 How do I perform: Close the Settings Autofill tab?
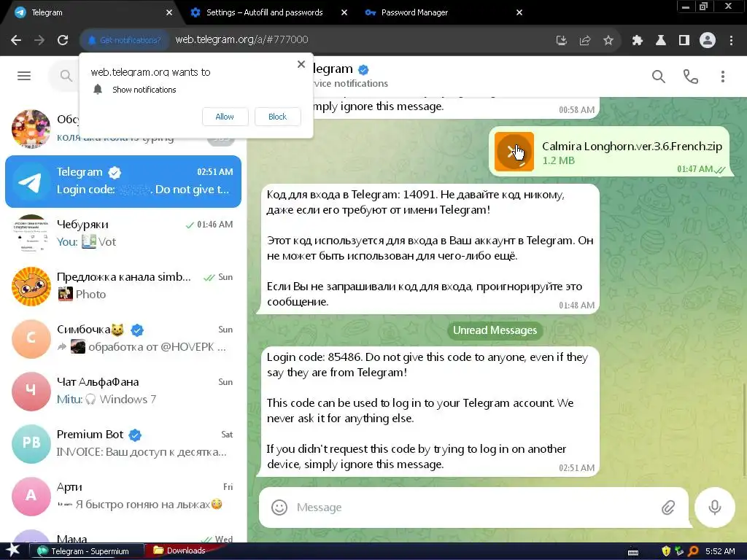pyautogui.click(x=344, y=12)
